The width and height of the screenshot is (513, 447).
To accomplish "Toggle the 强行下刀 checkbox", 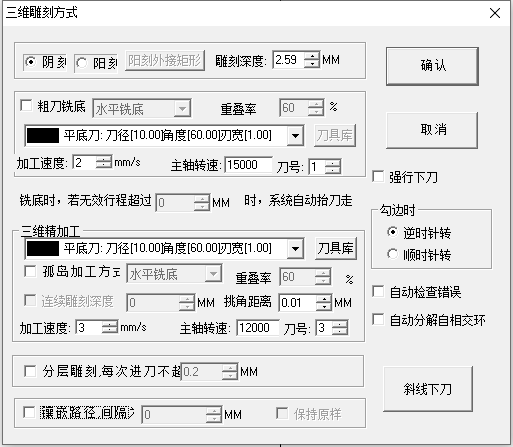I will click(378, 177).
